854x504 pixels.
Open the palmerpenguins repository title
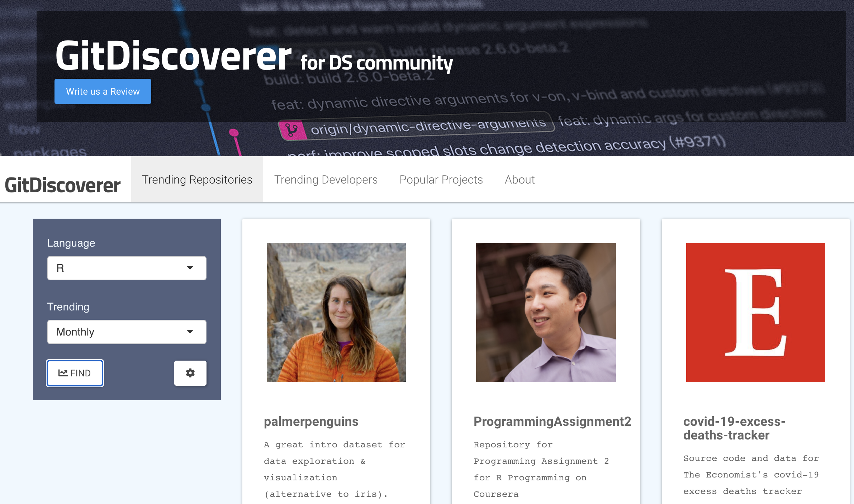[x=311, y=422]
